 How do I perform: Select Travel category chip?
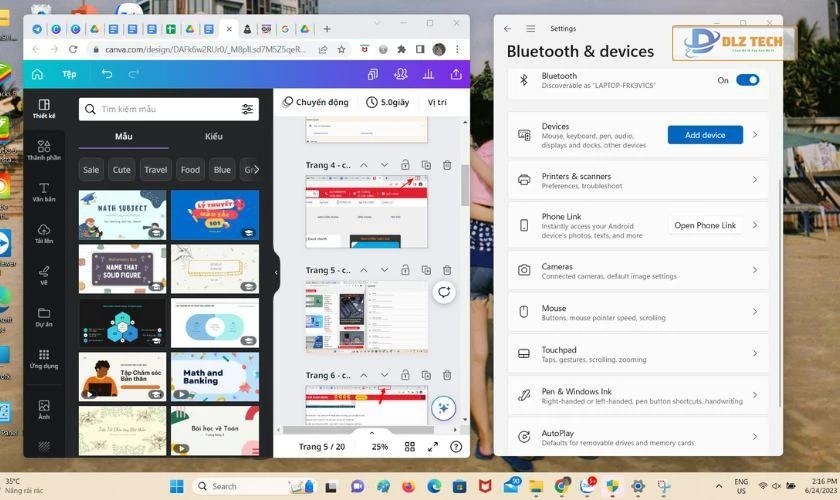(x=155, y=169)
